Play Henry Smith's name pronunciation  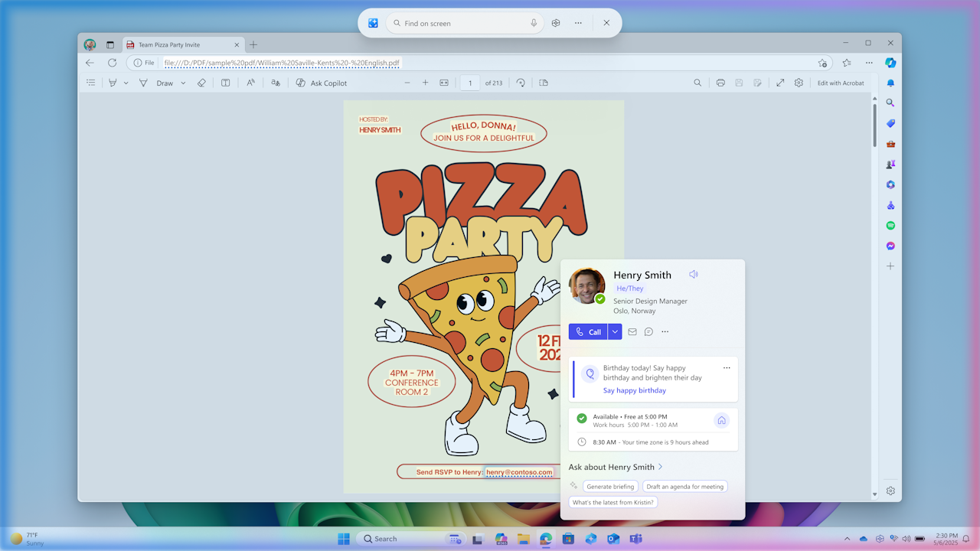tap(693, 274)
